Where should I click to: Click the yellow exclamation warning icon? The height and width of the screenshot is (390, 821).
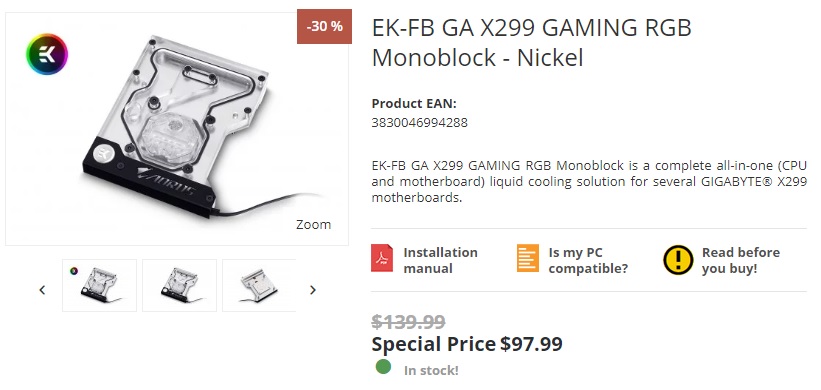click(x=678, y=260)
